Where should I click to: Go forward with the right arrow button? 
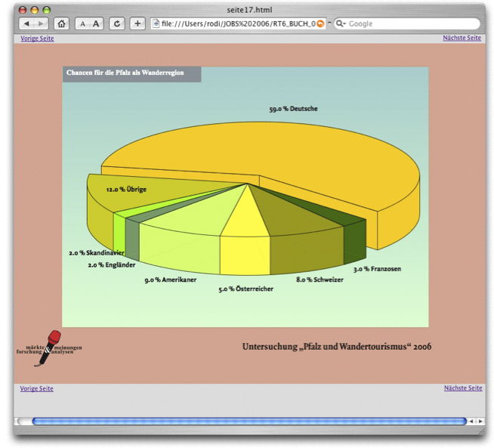pos(42,24)
